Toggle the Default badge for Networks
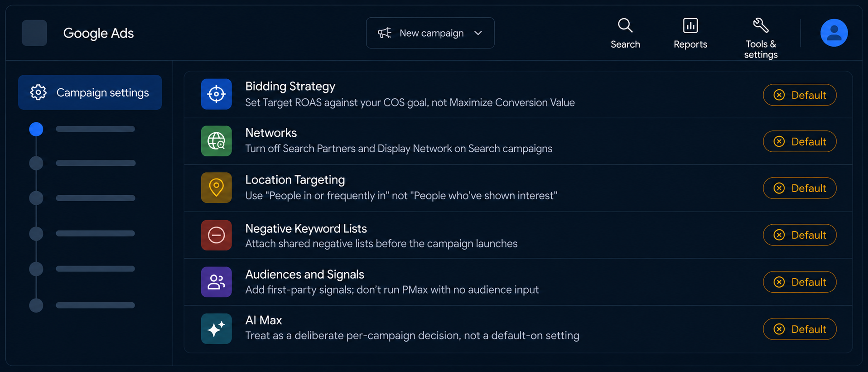Image resolution: width=868 pixels, height=372 pixels. [x=800, y=141]
